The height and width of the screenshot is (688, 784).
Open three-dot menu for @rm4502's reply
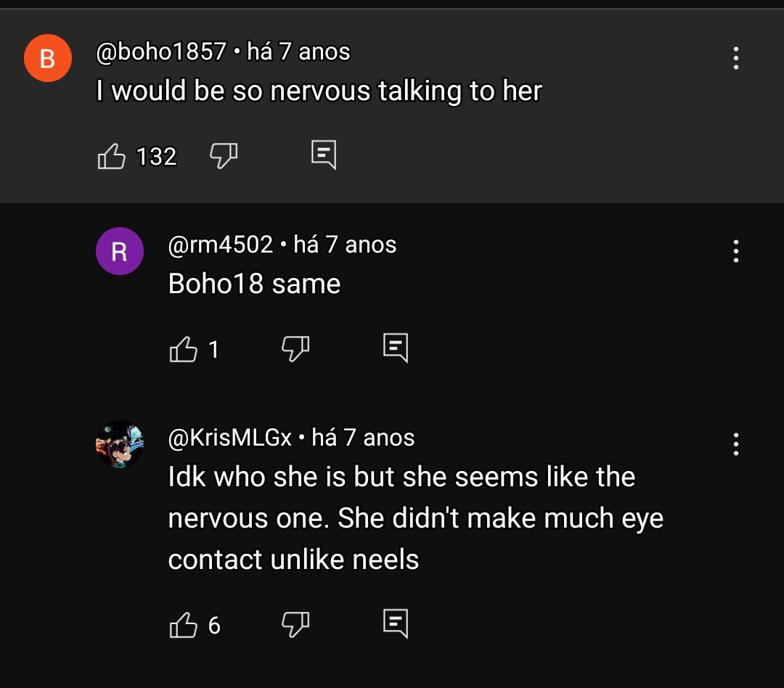pos(735,251)
